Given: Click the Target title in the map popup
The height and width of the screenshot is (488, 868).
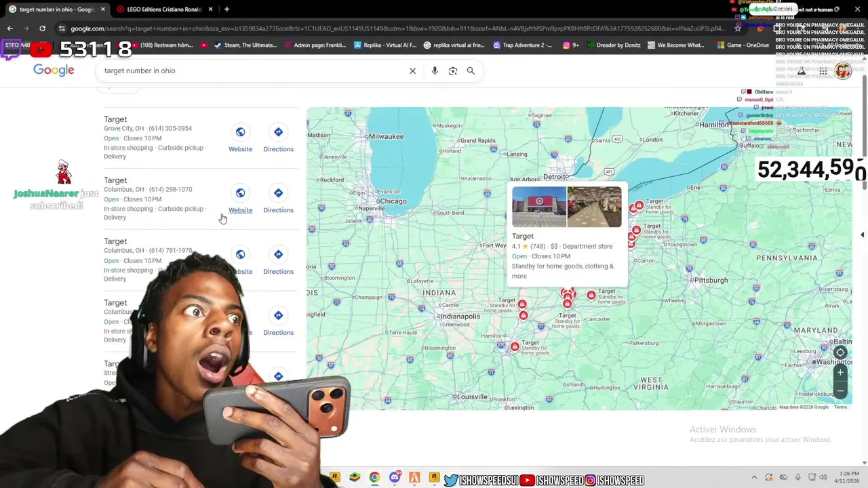Looking at the screenshot, I should pos(523,236).
